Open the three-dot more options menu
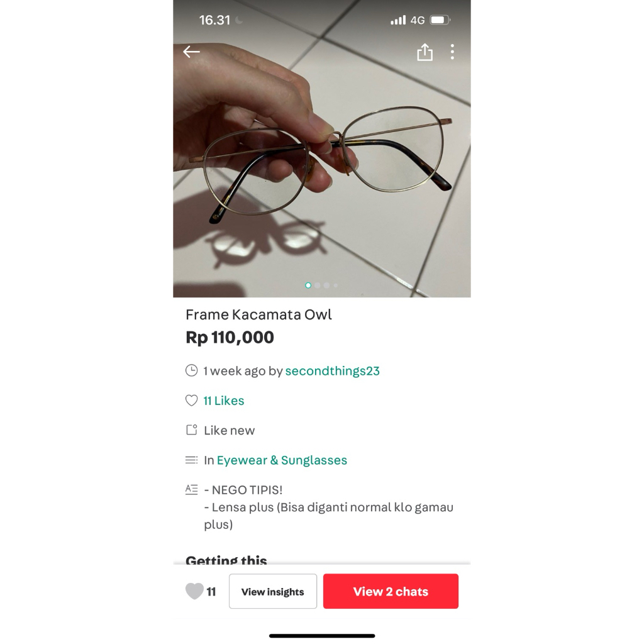The width and height of the screenshot is (644, 644). 452,52
